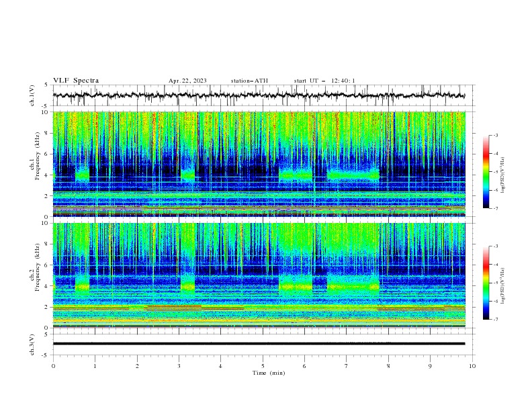
Task: Click the '-3' value on the upper colorbar
Action: tap(495, 135)
